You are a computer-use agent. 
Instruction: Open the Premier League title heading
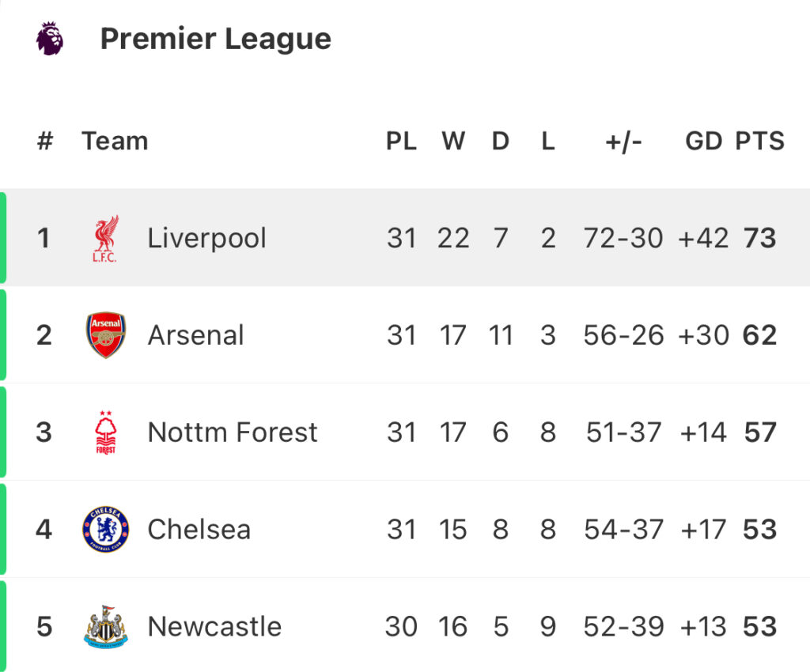coord(215,39)
